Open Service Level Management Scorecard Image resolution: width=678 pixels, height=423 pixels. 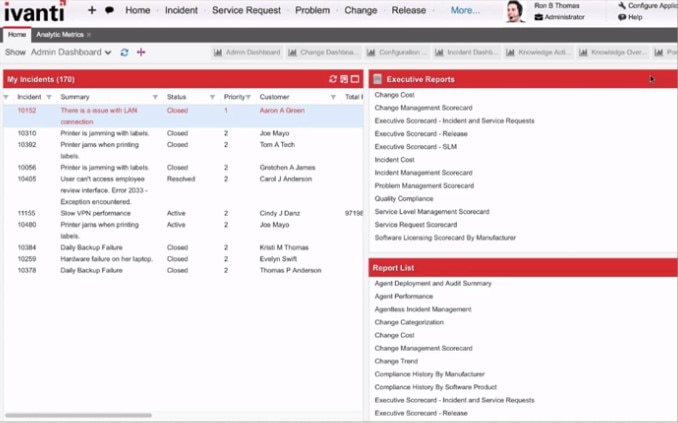click(432, 212)
